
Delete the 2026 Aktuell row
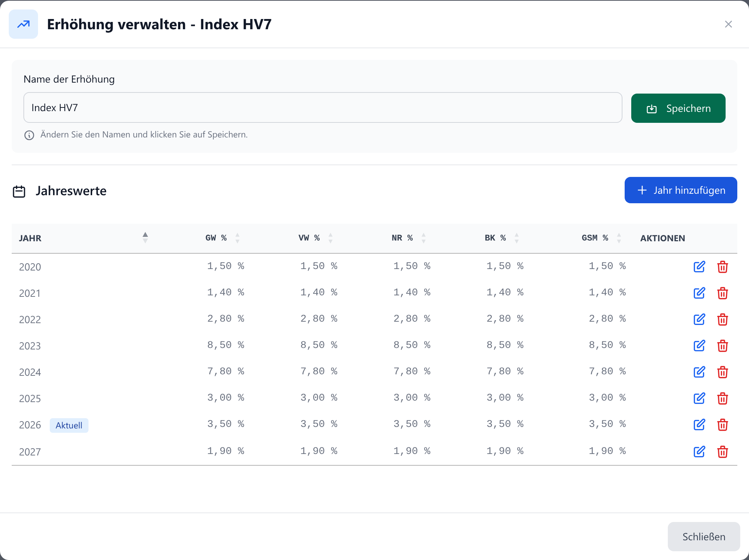722,425
